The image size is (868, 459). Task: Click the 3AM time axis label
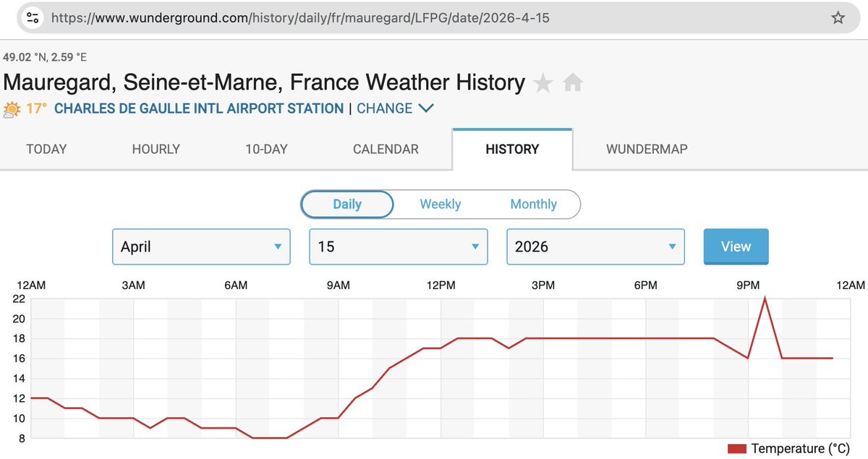(133, 286)
